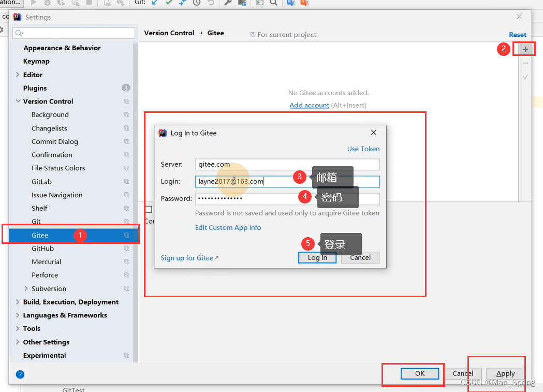This screenshot has height=392, width=543.
Task: Click Run with Coverage icon in toolbar
Action: click(x=61, y=3)
